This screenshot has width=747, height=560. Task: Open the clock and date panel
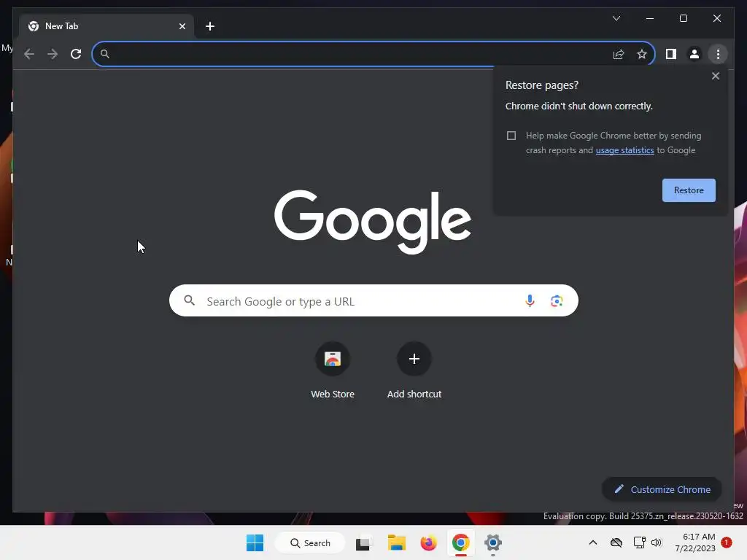coord(694,542)
